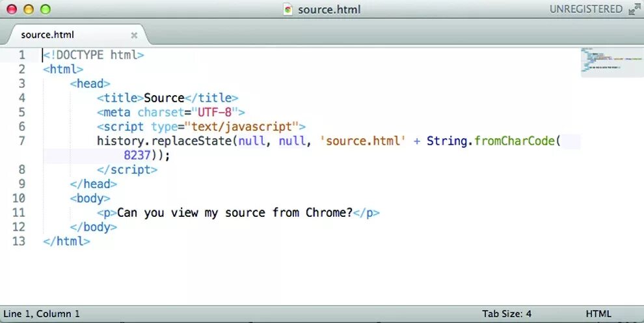The image size is (644, 323).
Task: Click line number 7 in the gutter
Action: click(x=21, y=141)
